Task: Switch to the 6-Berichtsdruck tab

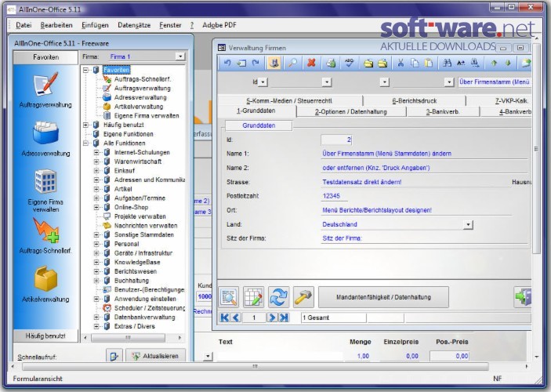Action: coord(415,100)
